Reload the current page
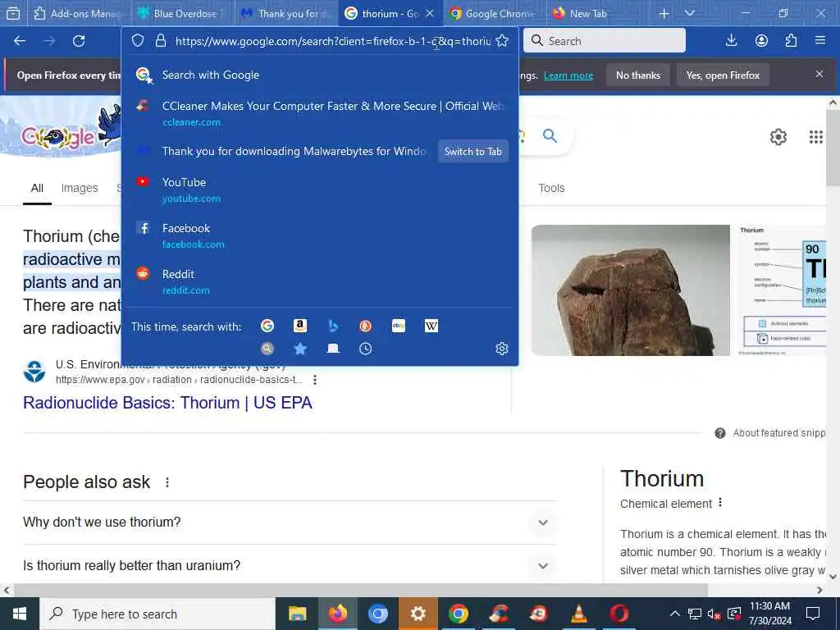This screenshot has width=840, height=630. click(79, 41)
